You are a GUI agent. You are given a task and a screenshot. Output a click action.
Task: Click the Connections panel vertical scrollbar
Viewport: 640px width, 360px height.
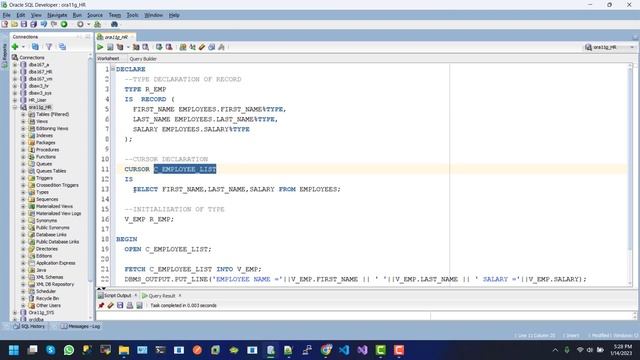90,187
